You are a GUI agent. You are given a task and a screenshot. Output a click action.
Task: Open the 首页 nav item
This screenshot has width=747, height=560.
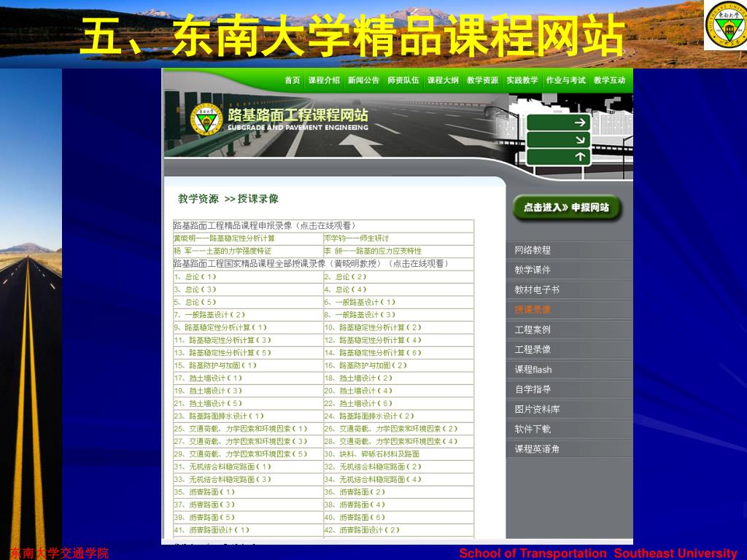click(292, 80)
